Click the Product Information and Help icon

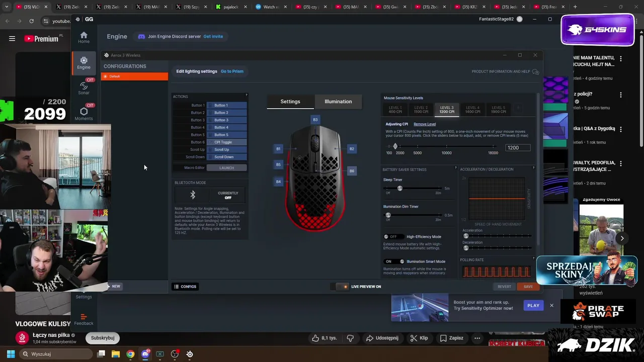click(x=535, y=71)
